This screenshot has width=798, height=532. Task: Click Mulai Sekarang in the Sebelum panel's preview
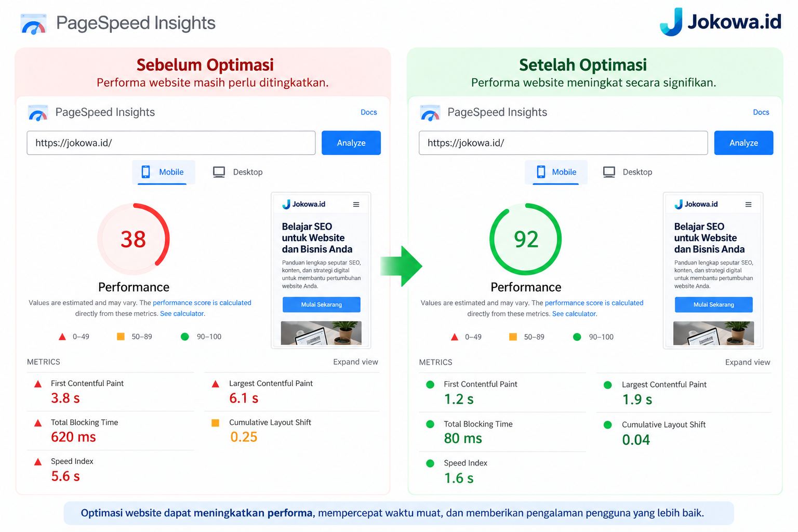pos(322,304)
